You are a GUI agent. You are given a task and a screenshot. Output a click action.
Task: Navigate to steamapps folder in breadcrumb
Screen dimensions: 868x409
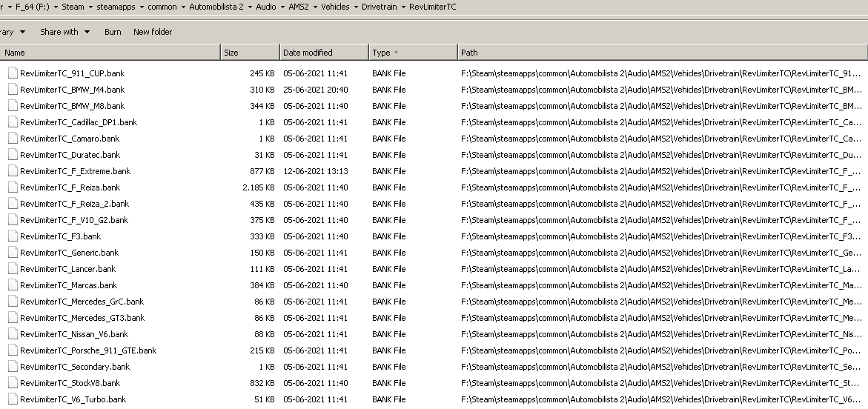click(x=116, y=7)
